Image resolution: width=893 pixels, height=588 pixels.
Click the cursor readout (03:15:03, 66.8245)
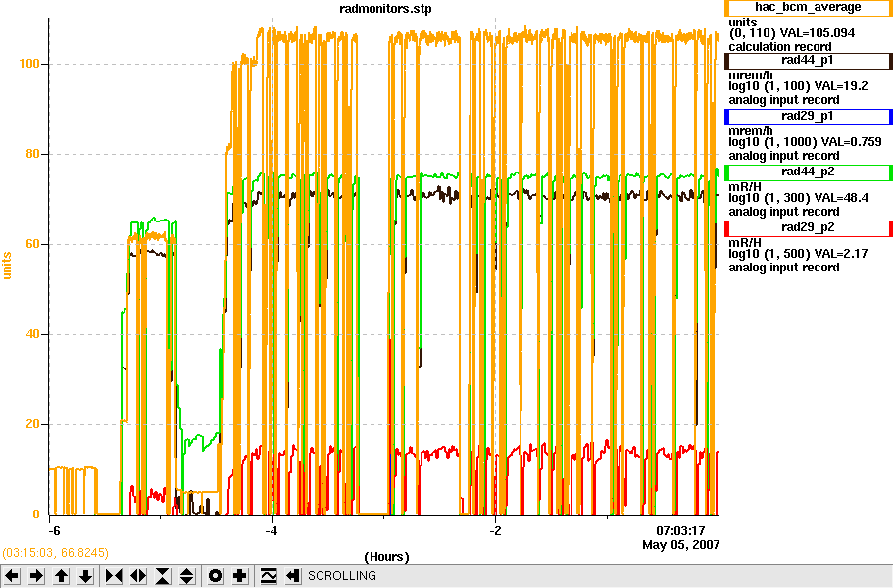tap(55, 553)
